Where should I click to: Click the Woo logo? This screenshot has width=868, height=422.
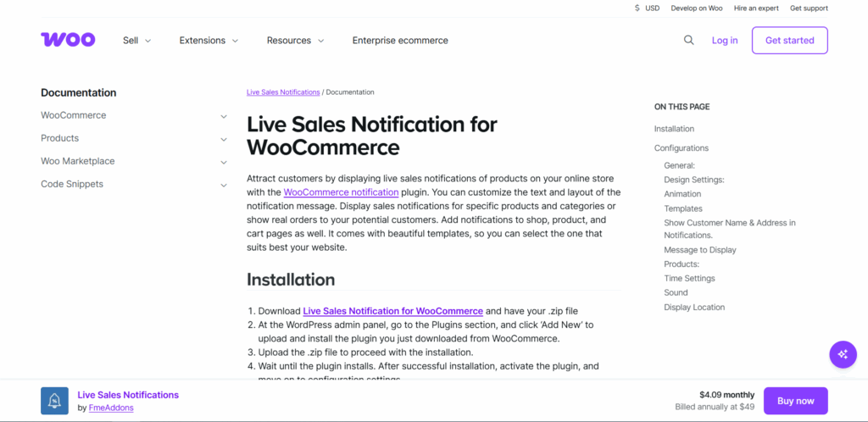pos(68,40)
